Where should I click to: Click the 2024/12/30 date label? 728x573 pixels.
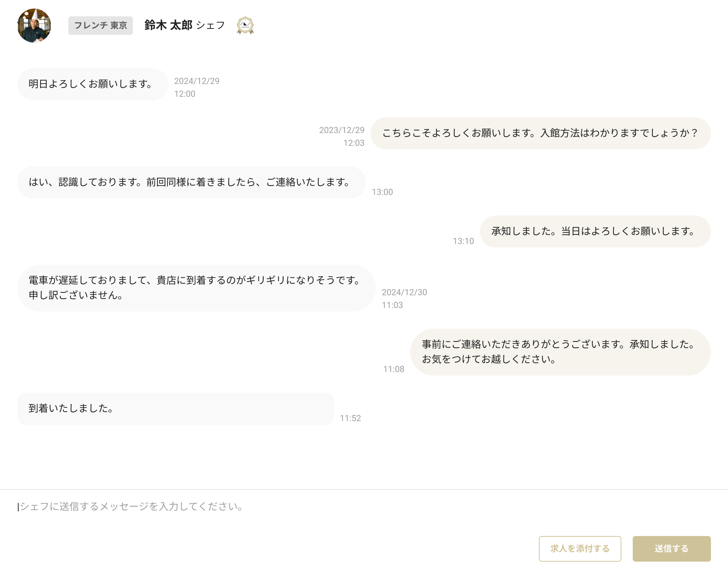[405, 292]
